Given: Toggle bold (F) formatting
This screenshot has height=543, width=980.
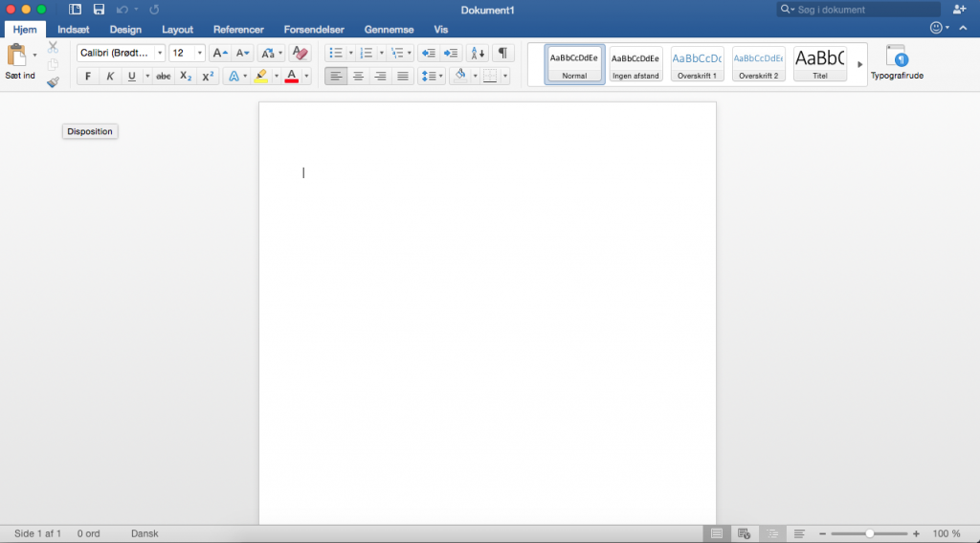Looking at the screenshot, I should tap(87, 77).
